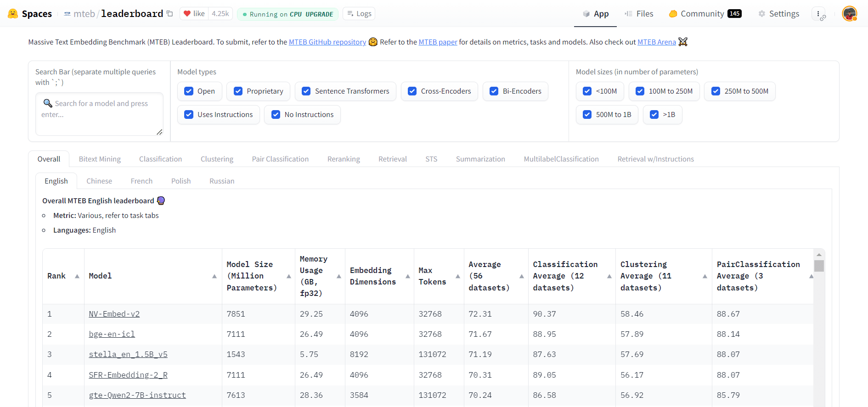Switch to the STS tab

pos(431,159)
